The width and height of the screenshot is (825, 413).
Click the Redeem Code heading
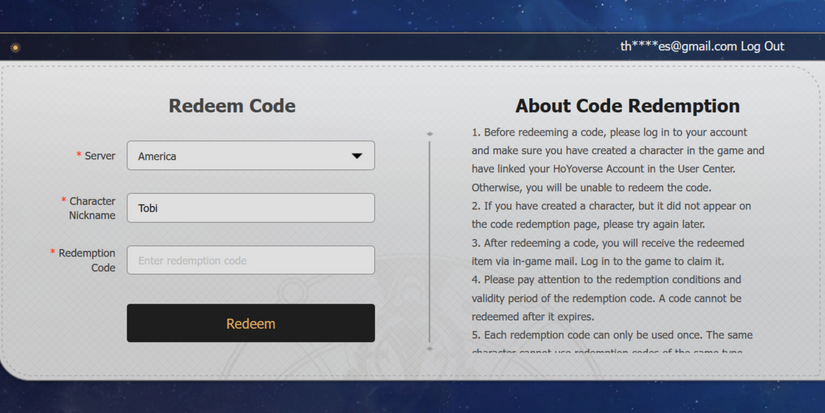[x=232, y=106]
